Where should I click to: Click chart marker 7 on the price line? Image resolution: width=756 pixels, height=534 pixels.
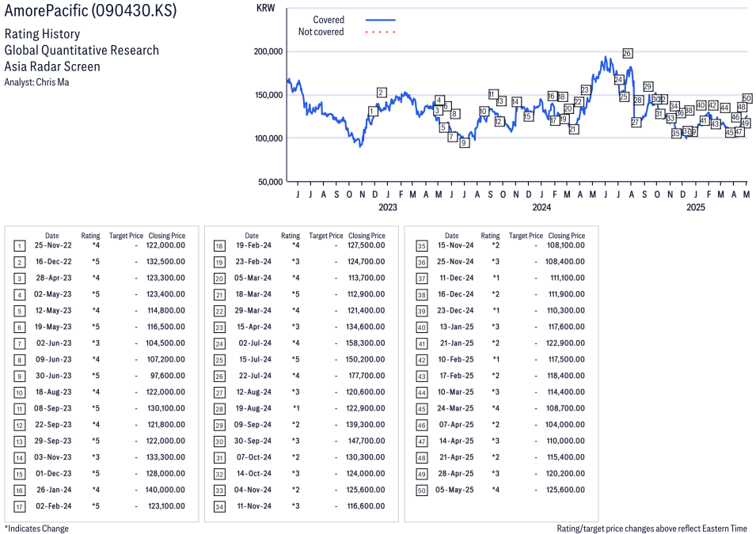(x=452, y=137)
